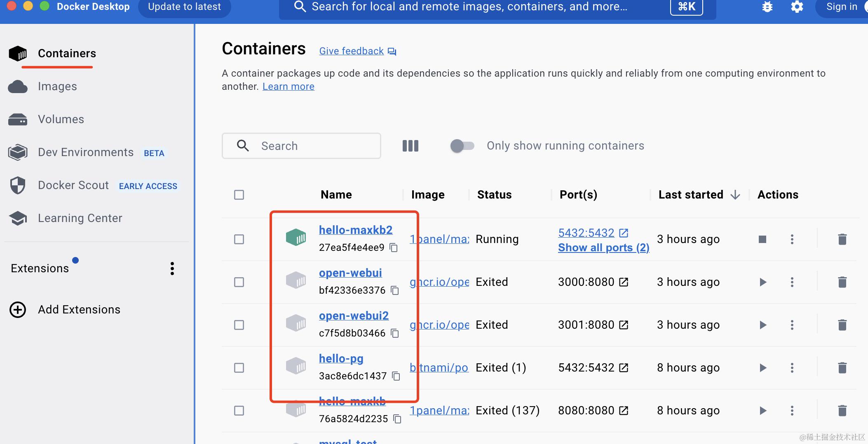Delete the container with ID 76a5824d2235
Viewport: 868px width, 444px height.
click(842, 411)
